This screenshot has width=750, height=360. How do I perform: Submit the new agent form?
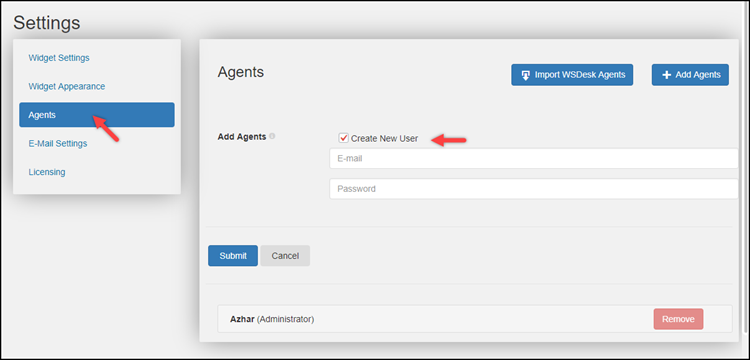(233, 256)
